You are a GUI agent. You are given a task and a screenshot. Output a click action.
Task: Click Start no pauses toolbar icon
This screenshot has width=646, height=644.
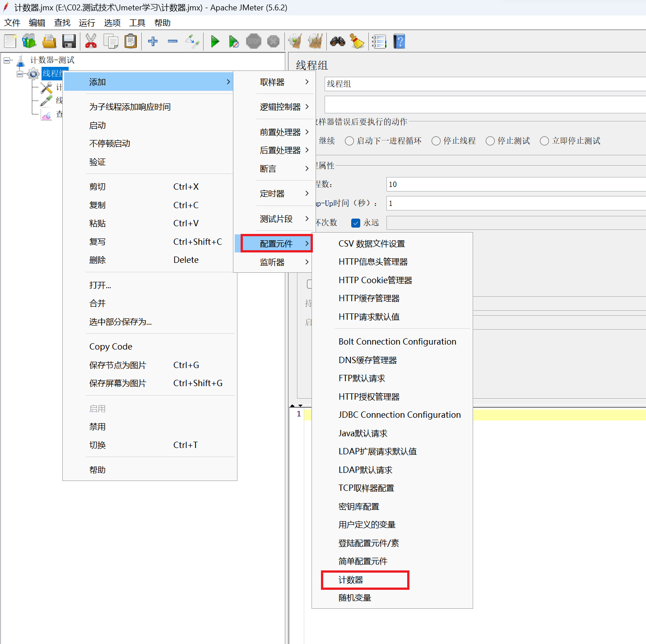234,42
